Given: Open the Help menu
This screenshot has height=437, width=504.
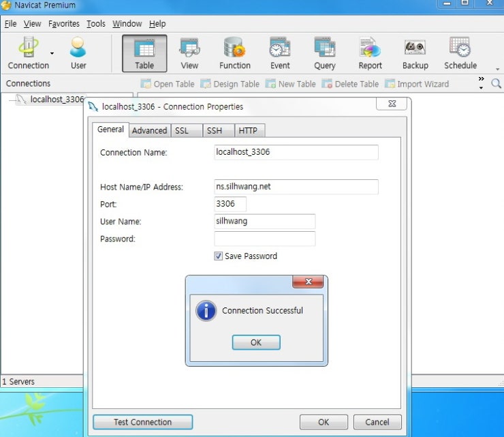Looking at the screenshot, I should 157,24.
